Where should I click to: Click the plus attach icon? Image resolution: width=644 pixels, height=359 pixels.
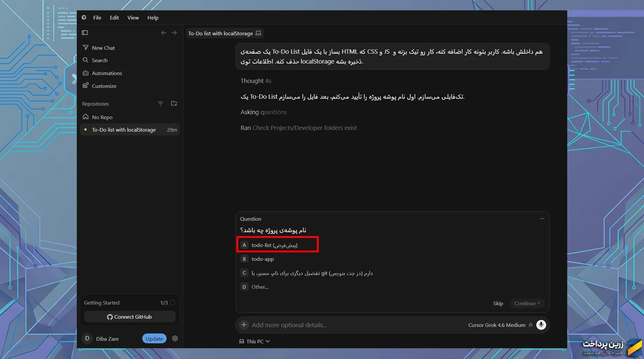tap(244, 325)
